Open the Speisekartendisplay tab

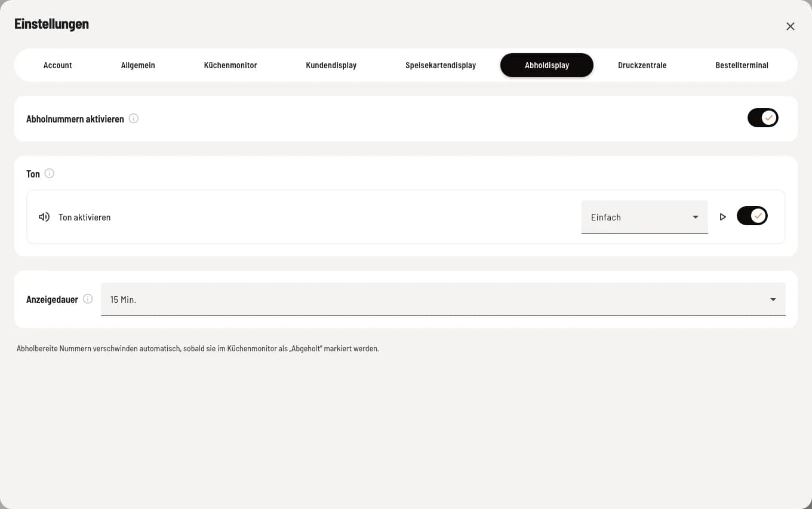[x=441, y=65]
